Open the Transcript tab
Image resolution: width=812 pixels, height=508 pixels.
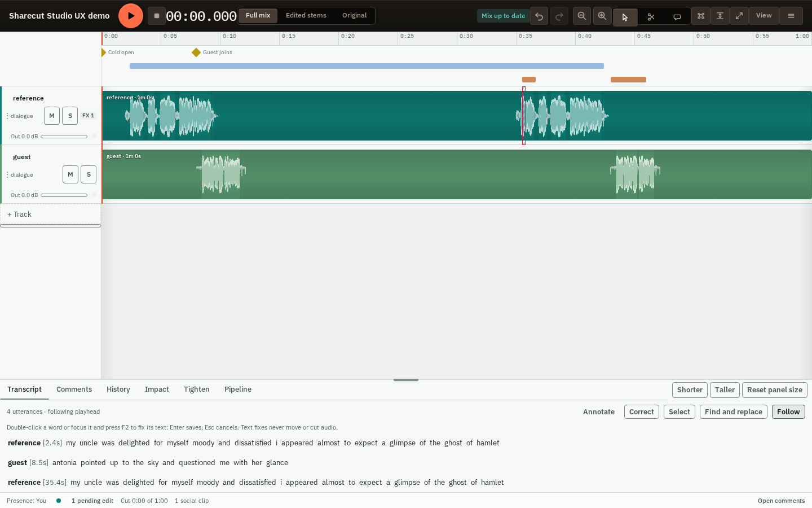(24, 389)
